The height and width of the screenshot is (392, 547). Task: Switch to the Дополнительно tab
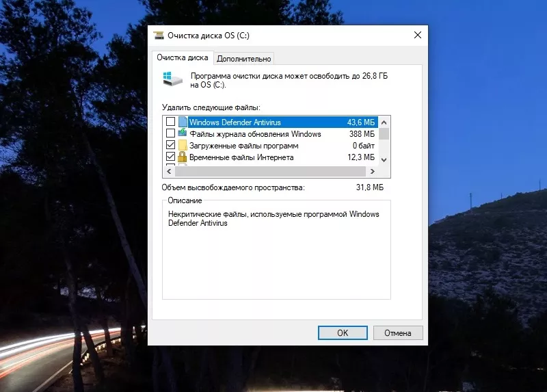tap(243, 59)
